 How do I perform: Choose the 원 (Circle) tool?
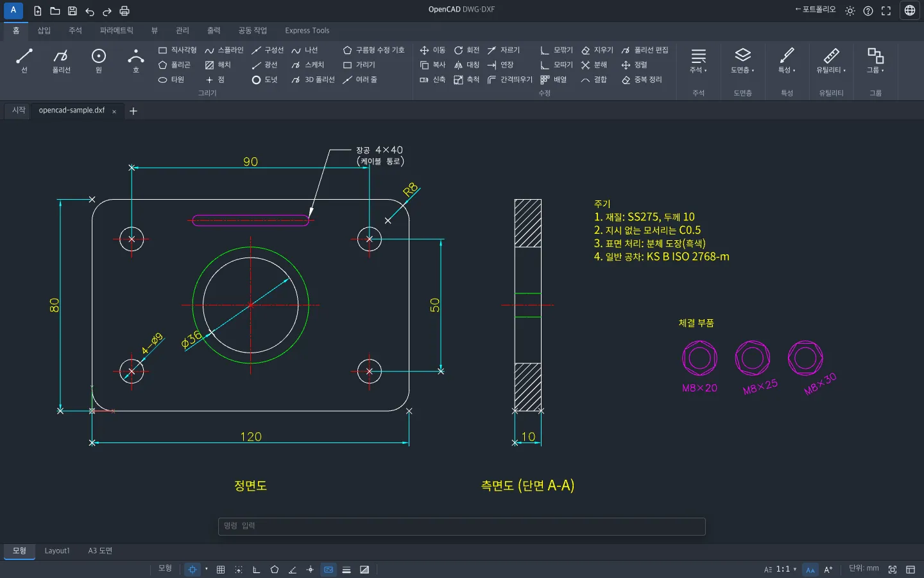[99, 61]
